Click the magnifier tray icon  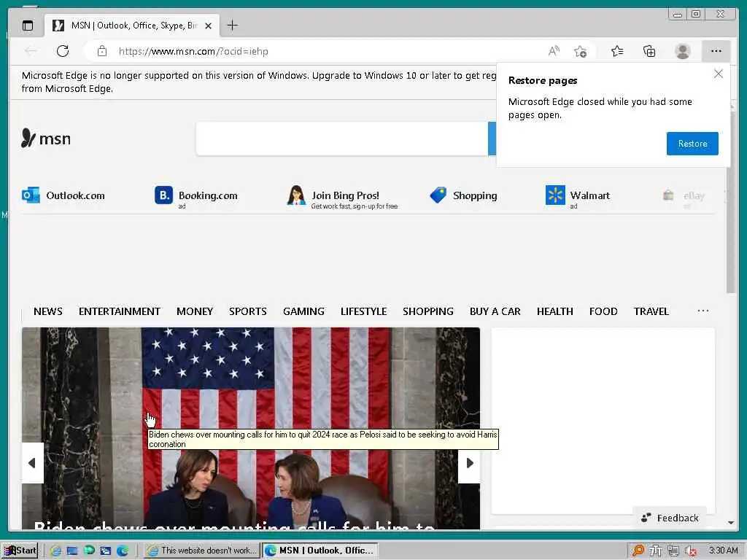(638, 551)
